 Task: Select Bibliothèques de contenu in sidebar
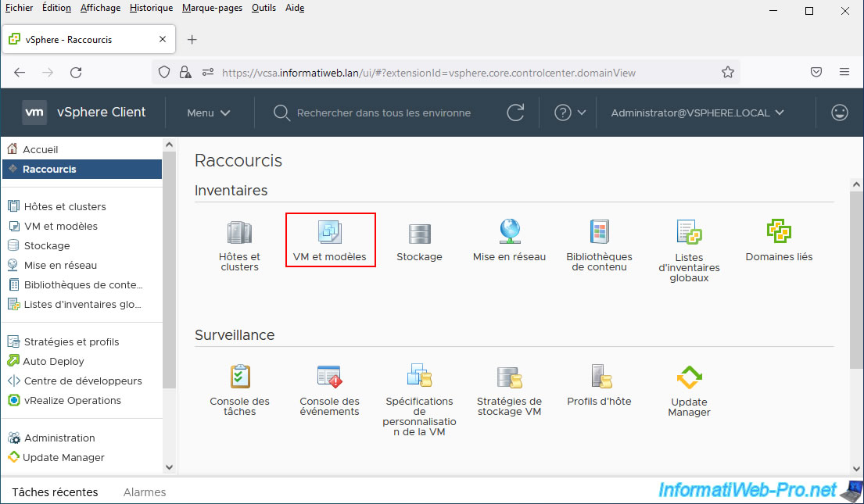(x=82, y=284)
